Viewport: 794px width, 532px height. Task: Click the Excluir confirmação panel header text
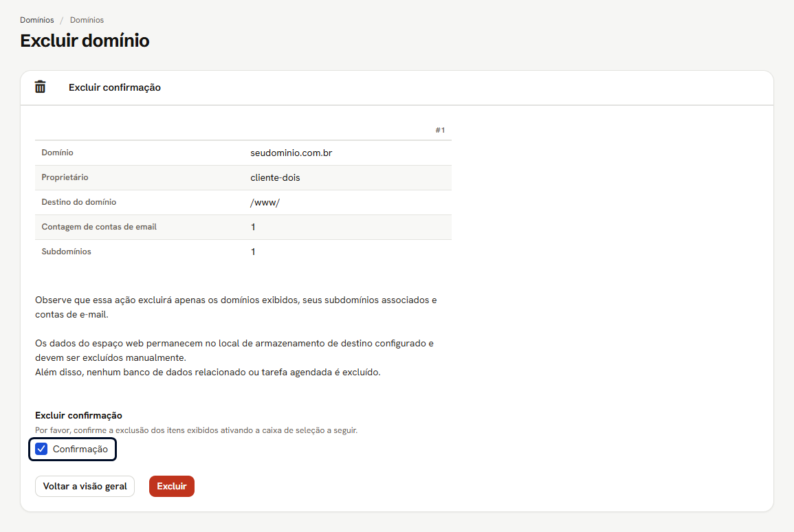(x=115, y=87)
